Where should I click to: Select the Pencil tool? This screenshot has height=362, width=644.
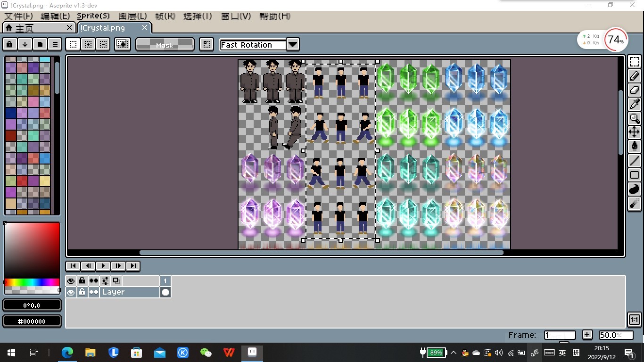coord(634,75)
